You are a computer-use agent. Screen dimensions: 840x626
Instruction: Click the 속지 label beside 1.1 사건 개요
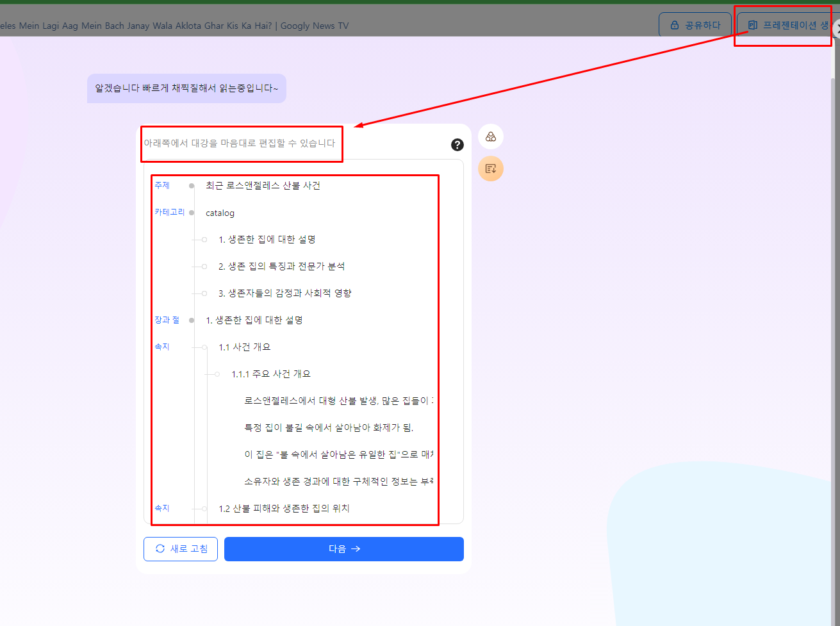162,347
